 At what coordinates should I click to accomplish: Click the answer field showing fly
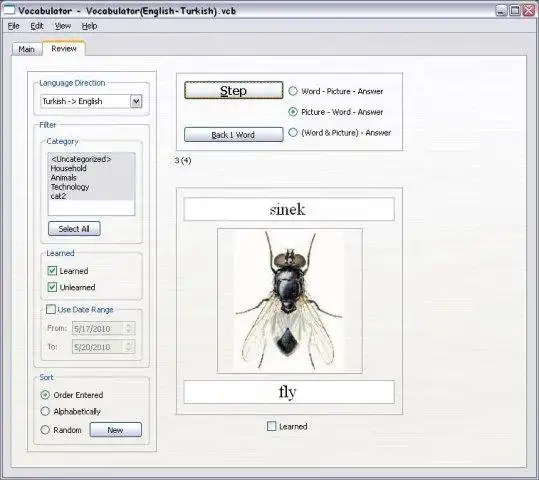[x=289, y=392]
